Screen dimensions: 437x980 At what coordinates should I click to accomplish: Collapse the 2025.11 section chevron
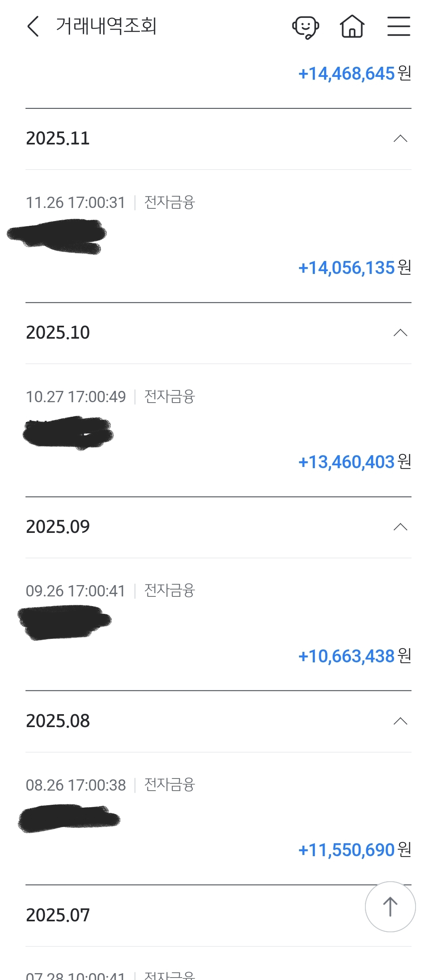point(400,139)
